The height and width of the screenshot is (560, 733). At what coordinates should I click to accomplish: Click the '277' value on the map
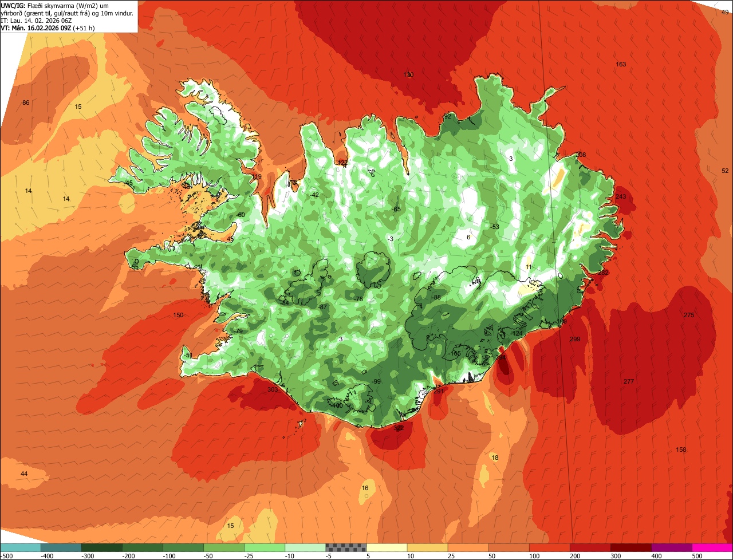click(x=629, y=381)
